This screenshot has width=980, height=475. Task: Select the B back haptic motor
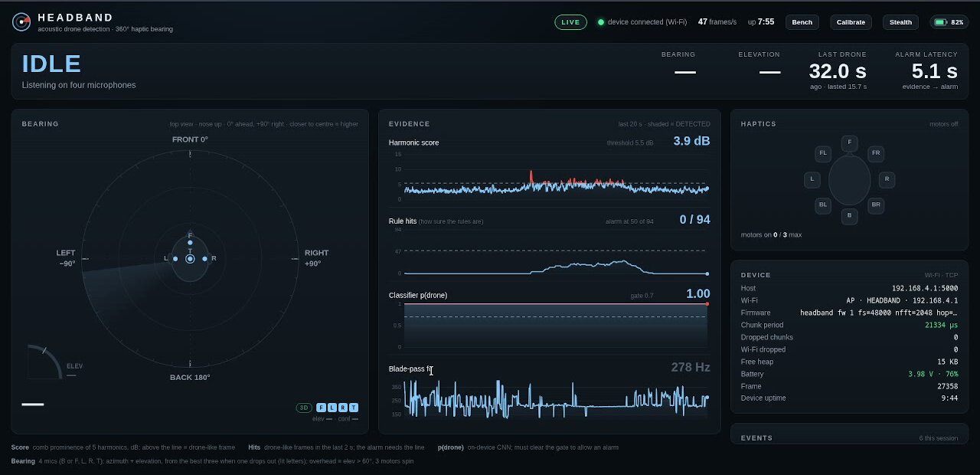848,216
